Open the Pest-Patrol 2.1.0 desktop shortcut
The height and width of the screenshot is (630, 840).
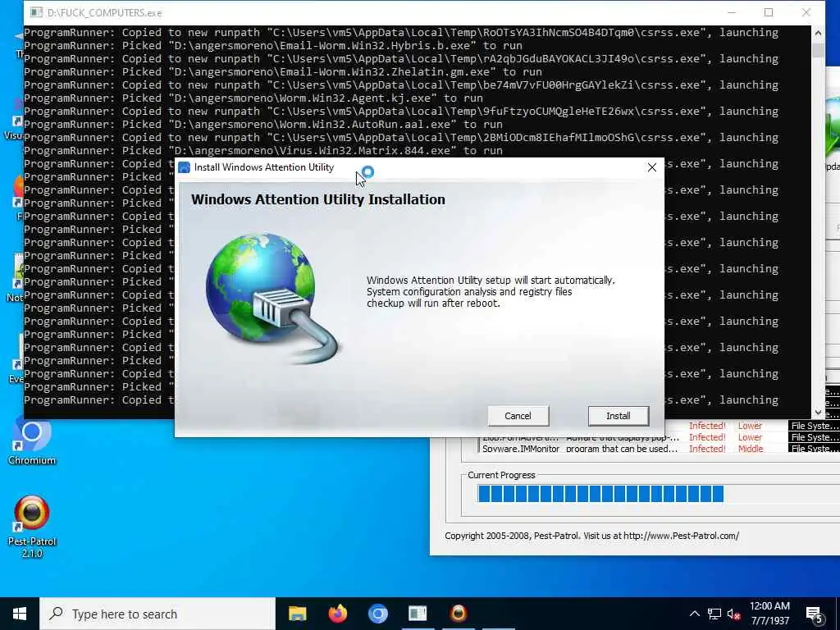32,527
